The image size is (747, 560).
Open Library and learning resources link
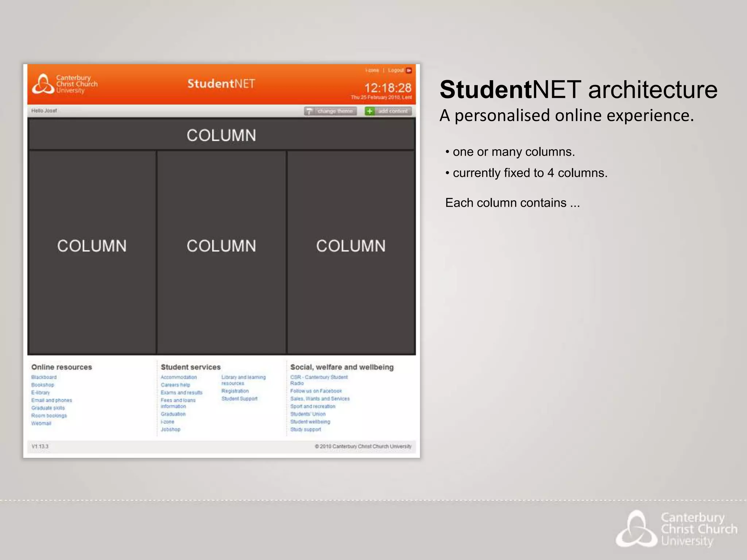point(243,380)
